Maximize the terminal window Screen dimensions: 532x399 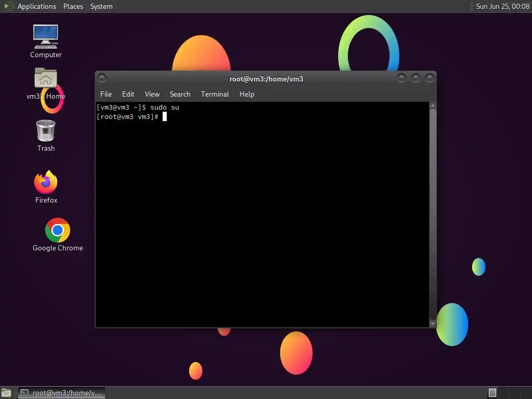(x=416, y=78)
